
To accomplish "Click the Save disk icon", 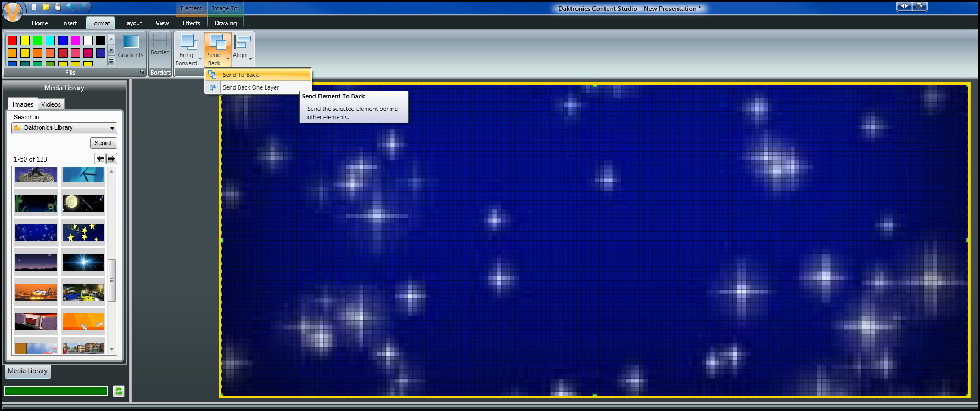I will [58, 7].
